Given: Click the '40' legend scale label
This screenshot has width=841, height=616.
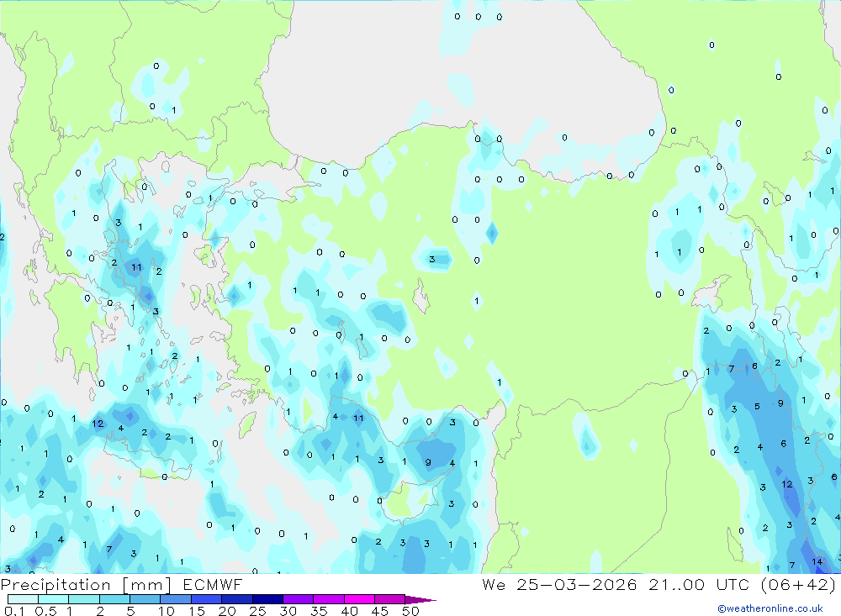Looking at the screenshot, I should pos(349,611).
